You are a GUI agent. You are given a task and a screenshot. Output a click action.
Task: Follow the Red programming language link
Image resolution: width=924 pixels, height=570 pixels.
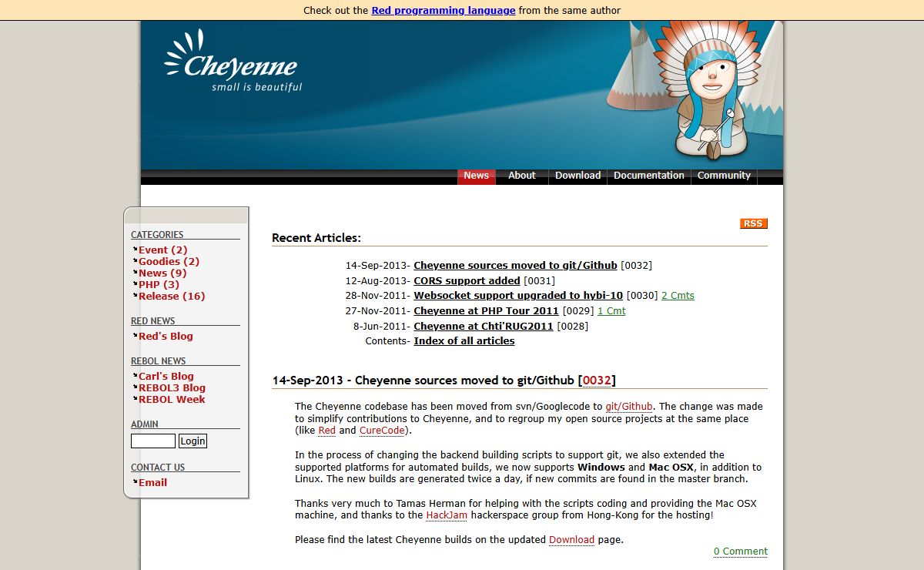point(444,11)
